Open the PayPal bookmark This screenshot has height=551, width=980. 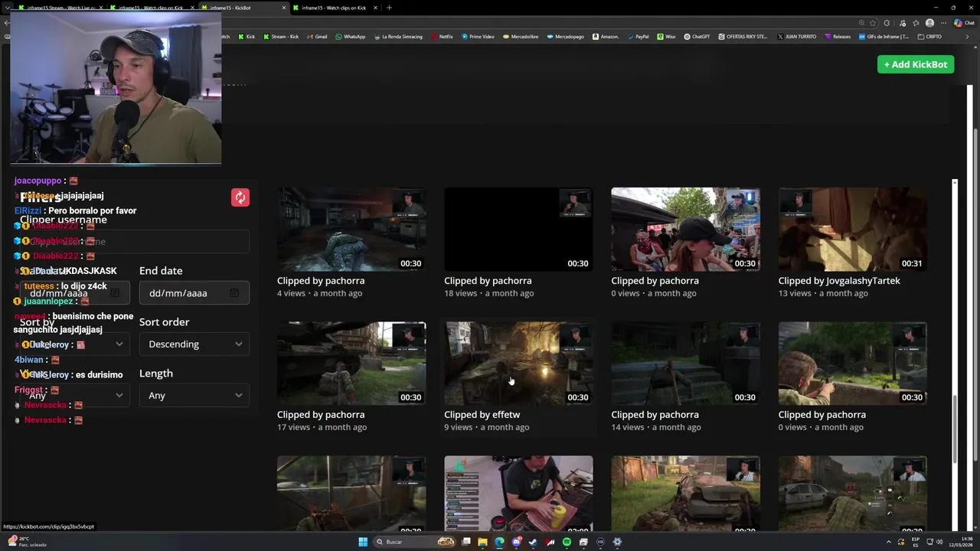pos(638,37)
